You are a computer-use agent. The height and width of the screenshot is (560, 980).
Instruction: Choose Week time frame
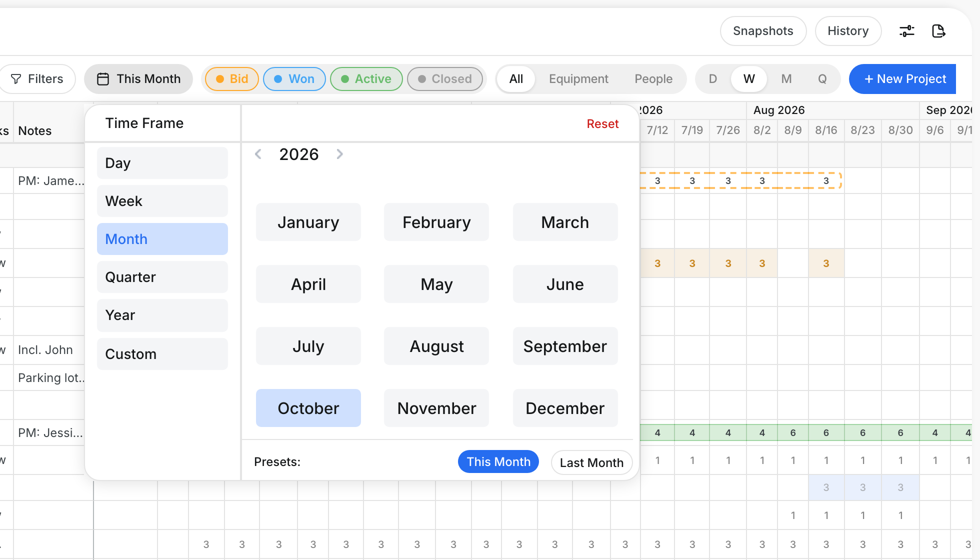click(x=162, y=201)
